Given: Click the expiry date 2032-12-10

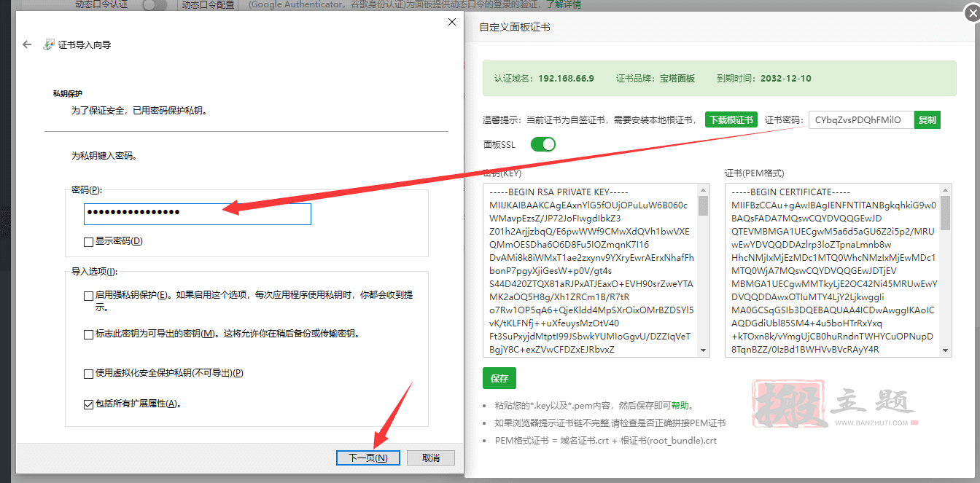Looking at the screenshot, I should point(785,79).
